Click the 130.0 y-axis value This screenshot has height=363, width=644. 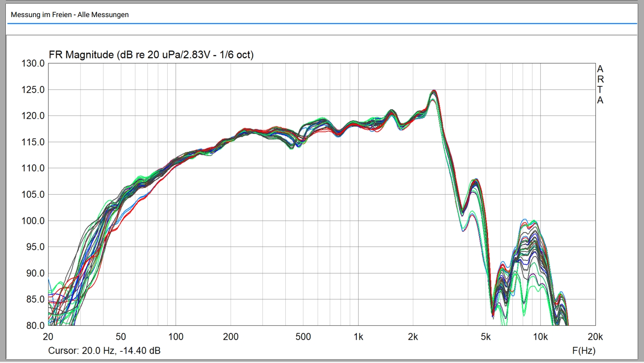coord(33,63)
